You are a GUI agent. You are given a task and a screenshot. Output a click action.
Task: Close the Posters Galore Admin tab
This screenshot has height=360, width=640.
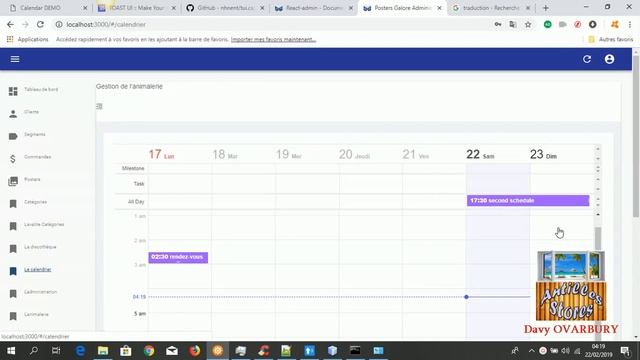(439, 8)
